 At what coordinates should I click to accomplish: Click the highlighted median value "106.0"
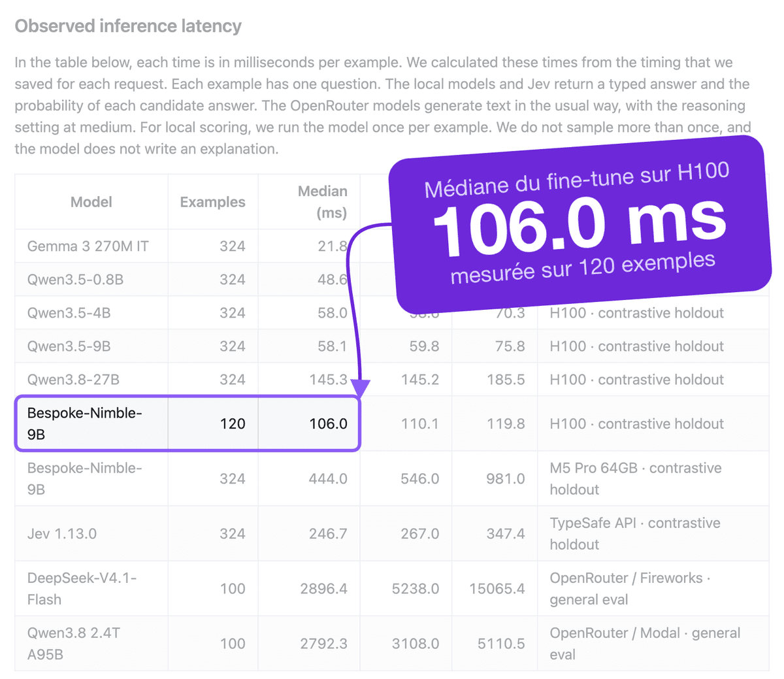(329, 423)
